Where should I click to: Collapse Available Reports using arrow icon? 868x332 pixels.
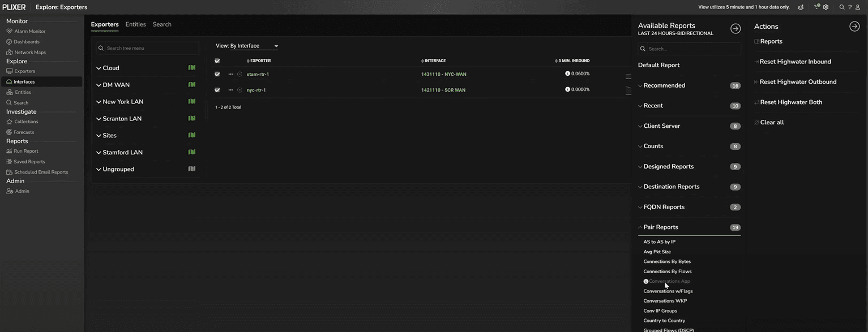point(736,29)
